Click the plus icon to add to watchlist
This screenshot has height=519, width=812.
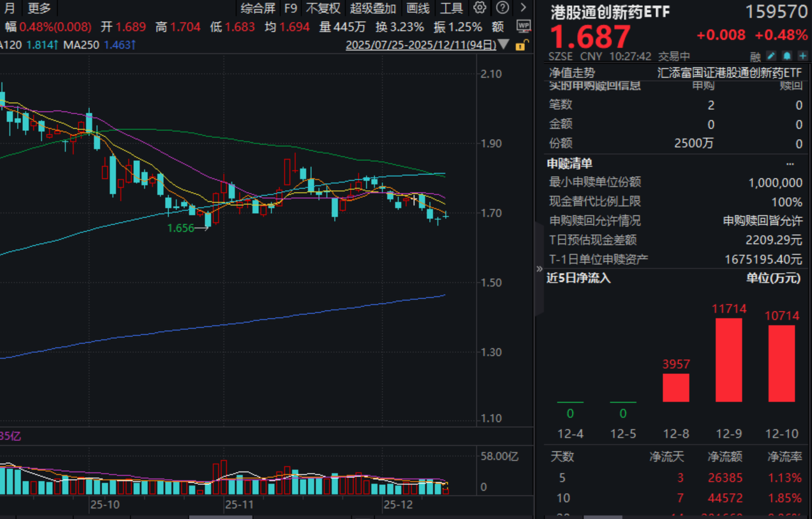tap(802, 56)
